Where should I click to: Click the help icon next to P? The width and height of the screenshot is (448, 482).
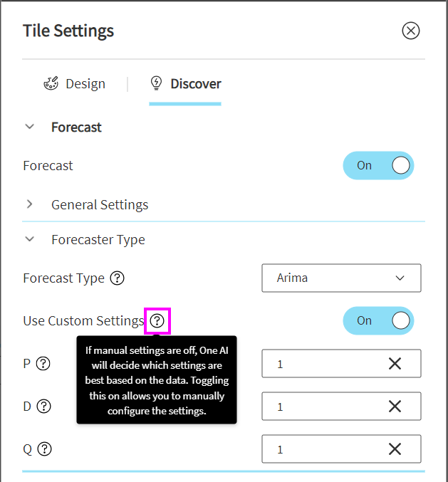coord(43,364)
